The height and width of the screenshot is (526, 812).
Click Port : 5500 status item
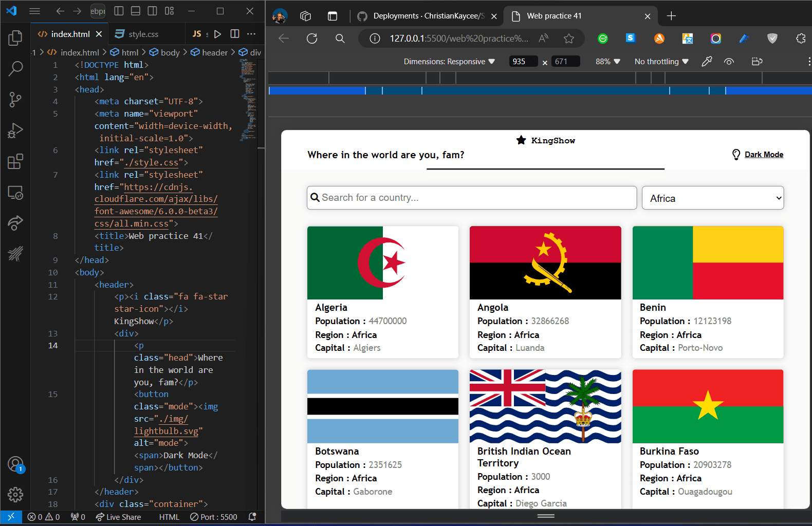pyautogui.click(x=214, y=517)
